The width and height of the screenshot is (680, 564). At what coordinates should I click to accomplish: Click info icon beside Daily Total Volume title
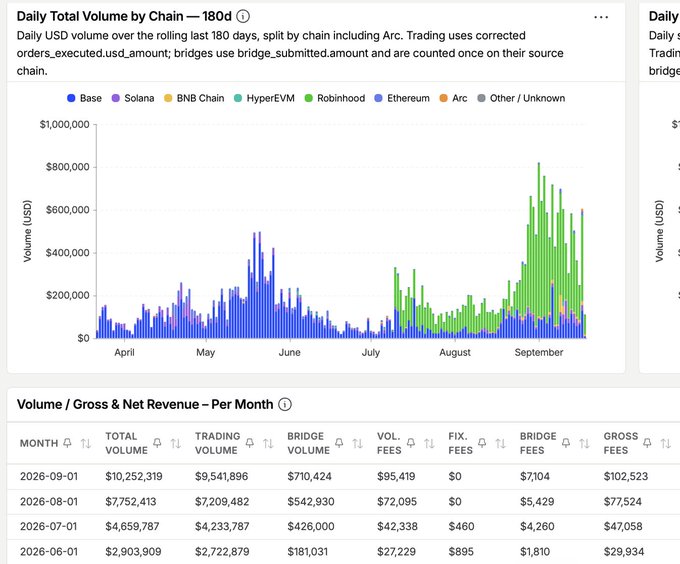[243, 16]
